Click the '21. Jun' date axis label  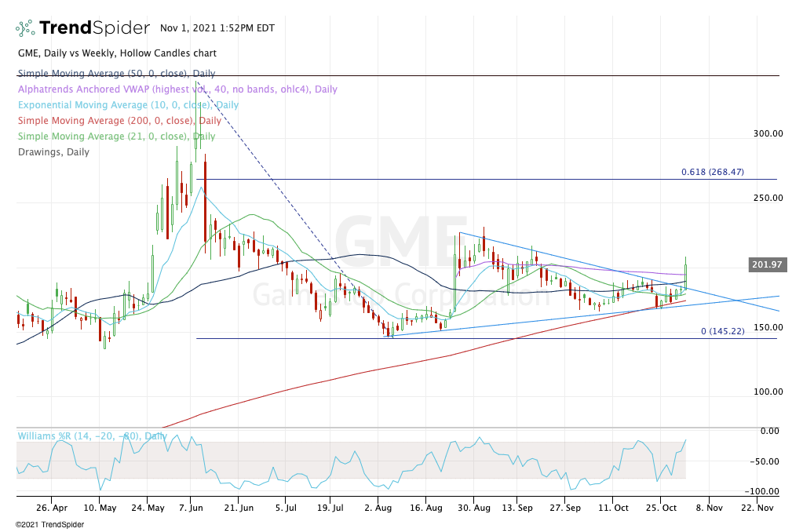[x=239, y=508]
